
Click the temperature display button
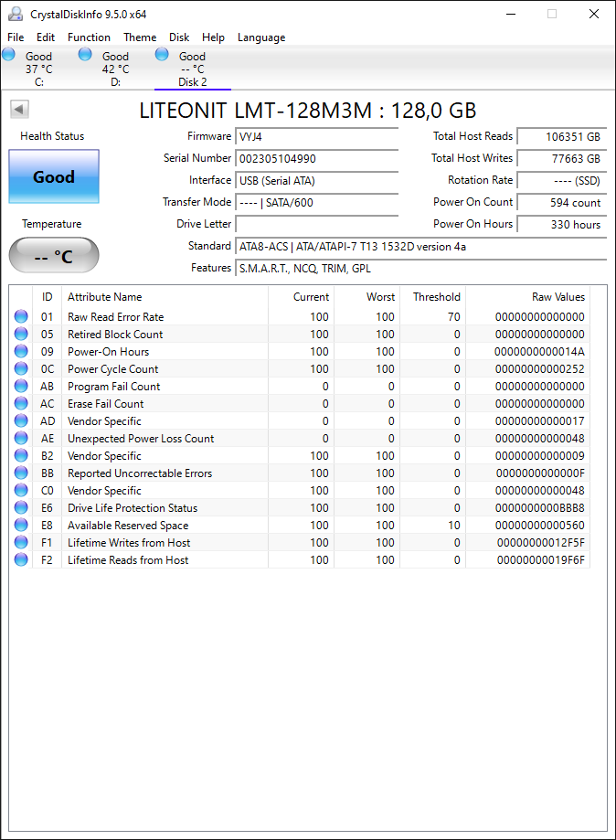pos(54,255)
